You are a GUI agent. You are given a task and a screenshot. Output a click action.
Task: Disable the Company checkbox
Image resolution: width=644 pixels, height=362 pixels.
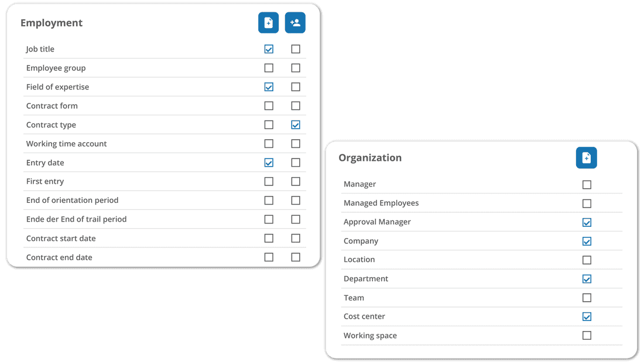[587, 241]
